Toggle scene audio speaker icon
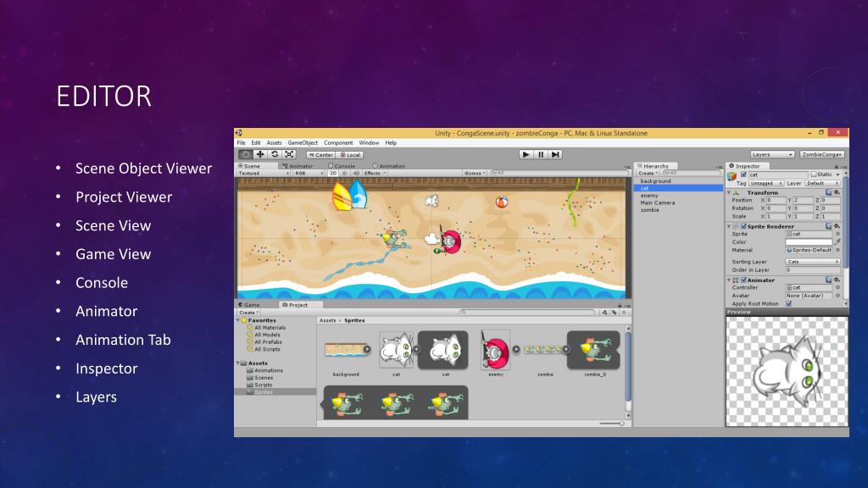 [356, 173]
